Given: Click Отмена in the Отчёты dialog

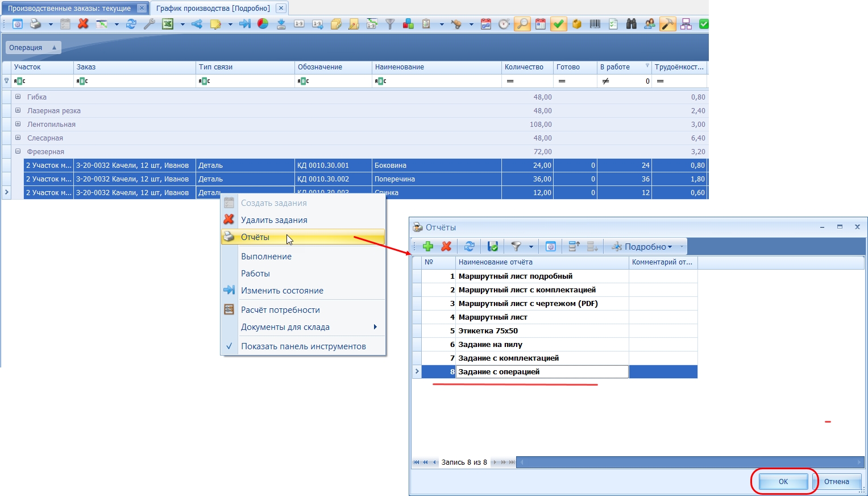Looking at the screenshot, I should pyautogui.click(x=836, y=481).
